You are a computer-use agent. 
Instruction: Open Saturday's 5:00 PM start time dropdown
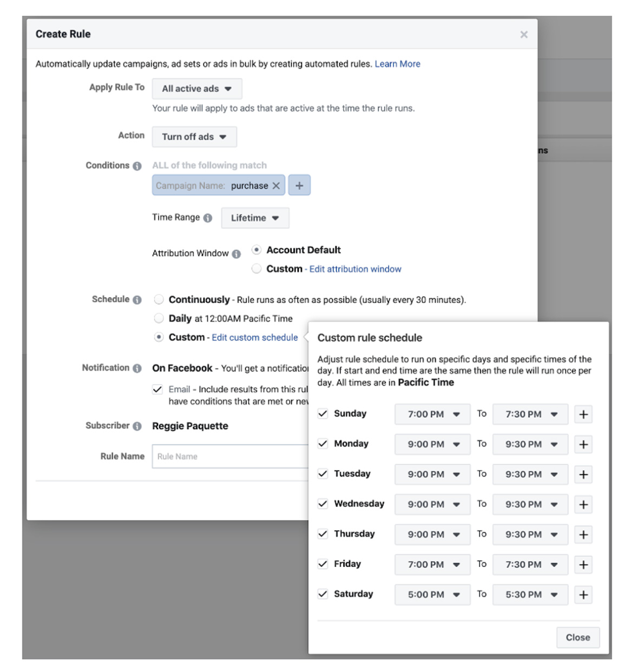tap(431, 594)
